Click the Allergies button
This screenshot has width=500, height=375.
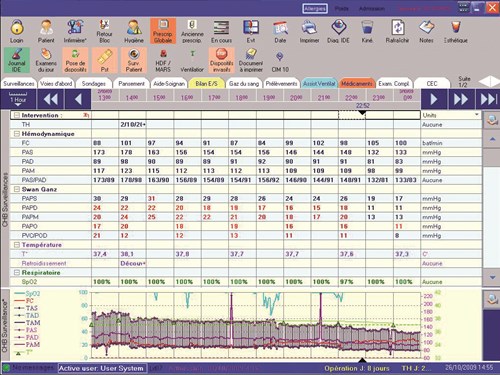(x=315, y=8)
